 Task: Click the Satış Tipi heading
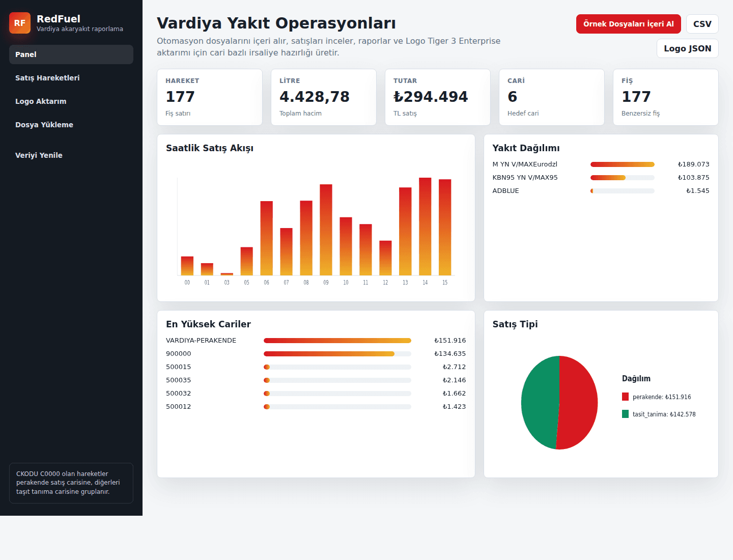[515, 324]
